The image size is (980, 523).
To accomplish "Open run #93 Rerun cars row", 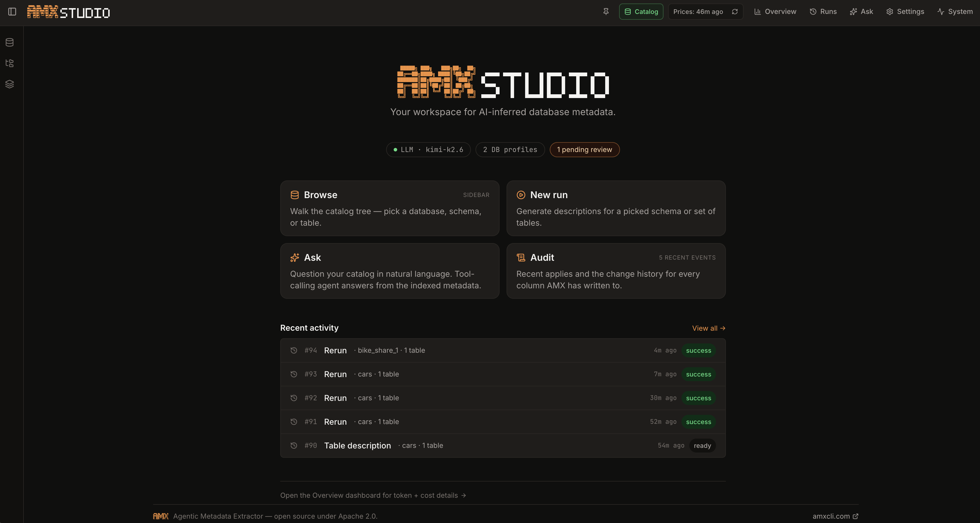I will 503,374.
